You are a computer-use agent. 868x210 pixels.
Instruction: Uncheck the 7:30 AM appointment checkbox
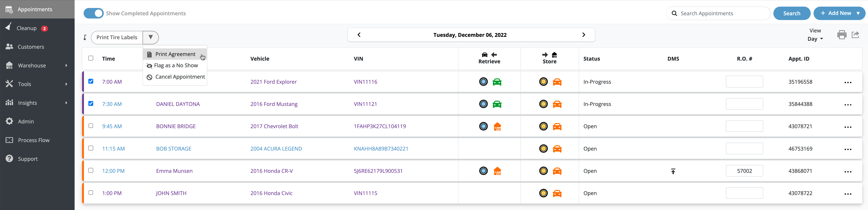tap(91, 104)
